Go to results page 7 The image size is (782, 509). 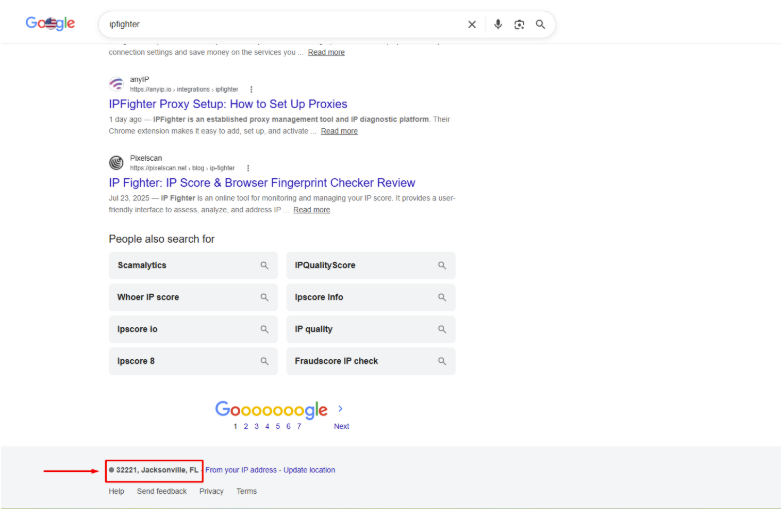click(x=299, y=426)
